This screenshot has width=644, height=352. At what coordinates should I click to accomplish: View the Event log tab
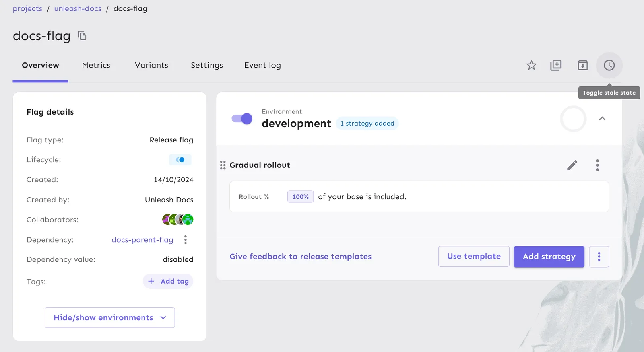(x=262, y=65)
